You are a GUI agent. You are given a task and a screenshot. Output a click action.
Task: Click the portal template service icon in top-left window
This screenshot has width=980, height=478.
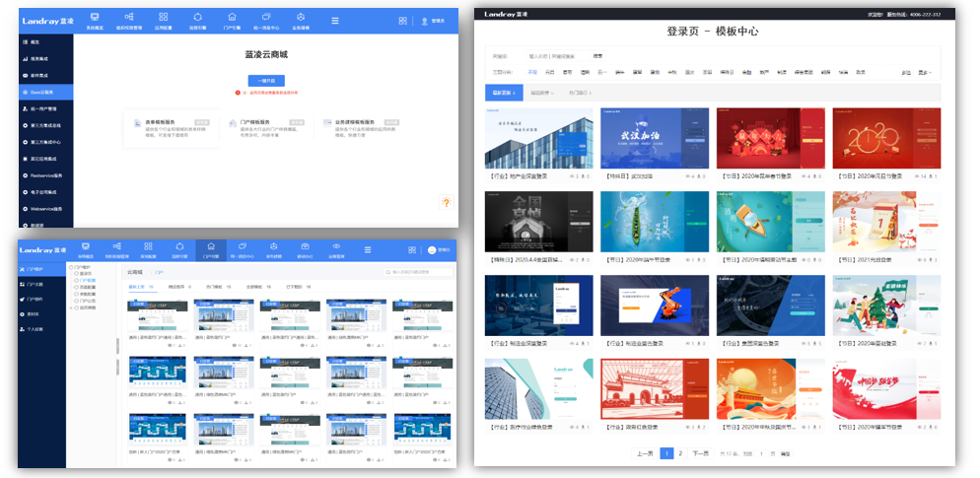pyautogui.click(x=232, y=124)
